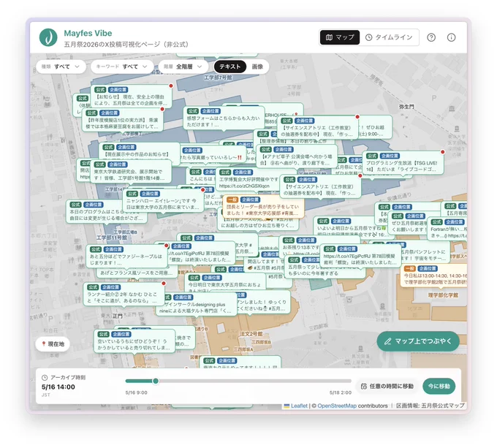Open the キーワード すべて dropdown

tap(122, 67)
